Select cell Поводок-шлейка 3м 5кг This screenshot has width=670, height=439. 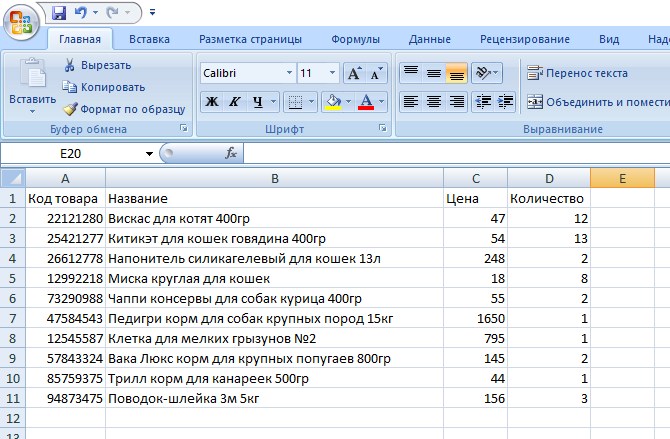click(x=274, y=398)
